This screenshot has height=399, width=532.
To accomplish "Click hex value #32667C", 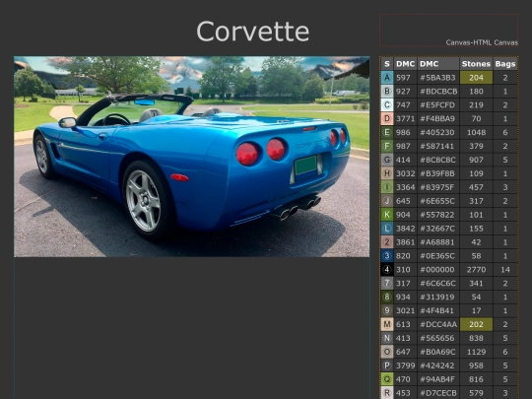I will [x=437, y=229].
